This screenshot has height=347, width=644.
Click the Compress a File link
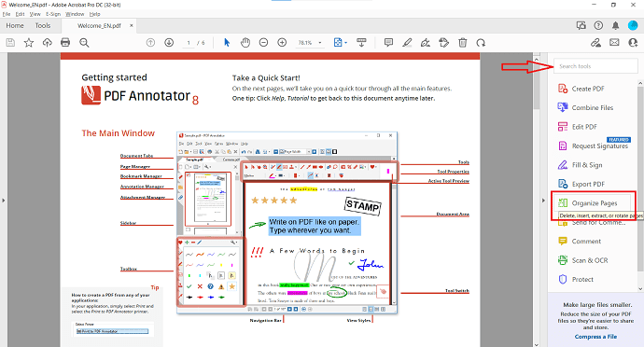pos(595,337)
